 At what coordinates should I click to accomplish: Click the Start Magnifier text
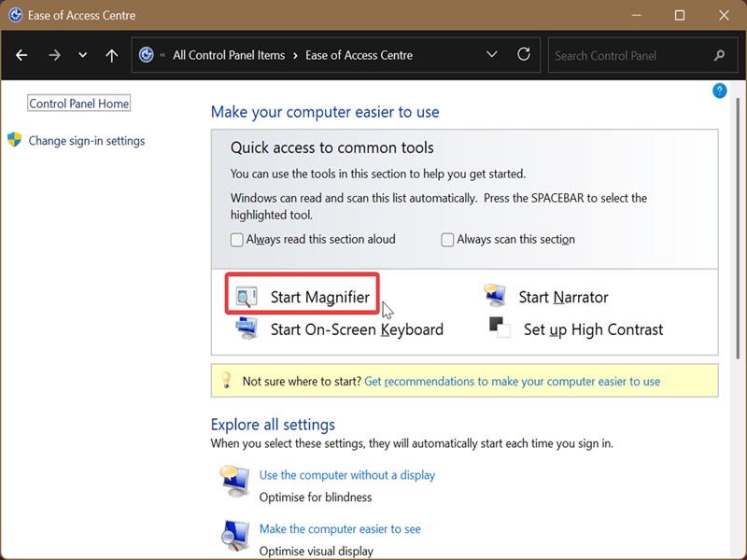[319, 297]
